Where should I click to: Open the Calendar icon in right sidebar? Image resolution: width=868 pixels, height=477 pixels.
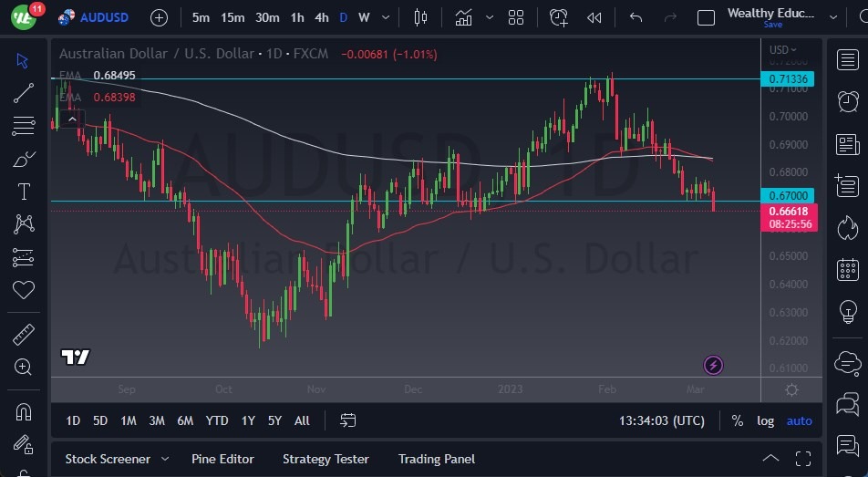[847, 269]
